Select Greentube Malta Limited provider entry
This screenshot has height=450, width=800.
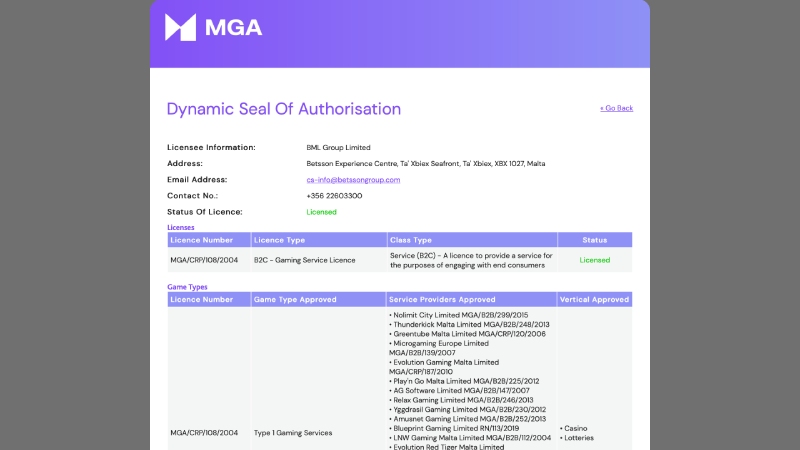point(467,334)
